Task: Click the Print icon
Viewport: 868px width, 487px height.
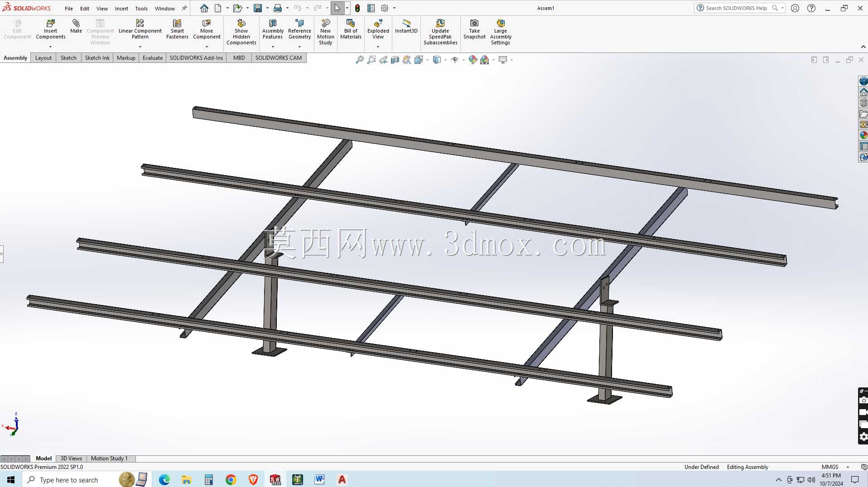Action: click(x=278, y=8)
